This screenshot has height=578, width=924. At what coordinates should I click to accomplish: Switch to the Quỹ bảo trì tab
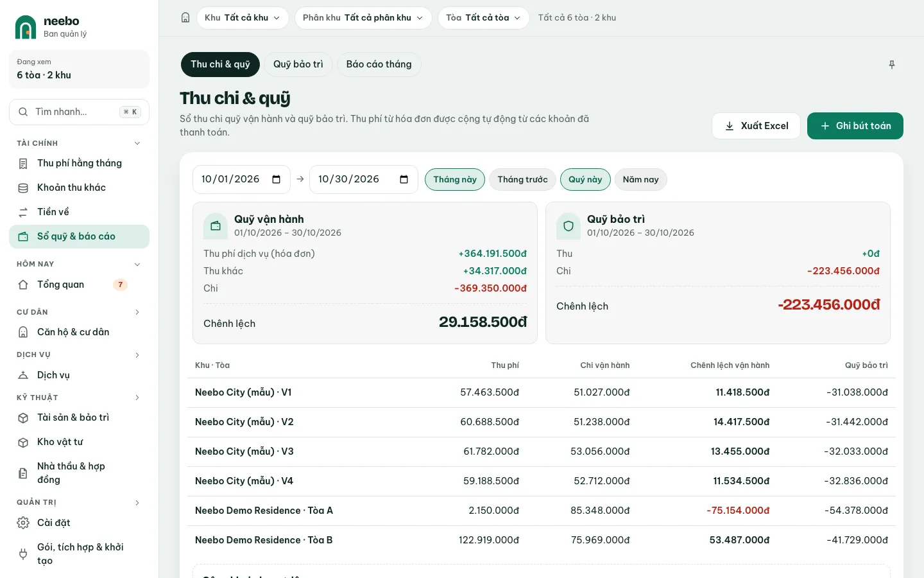point(298,64)
